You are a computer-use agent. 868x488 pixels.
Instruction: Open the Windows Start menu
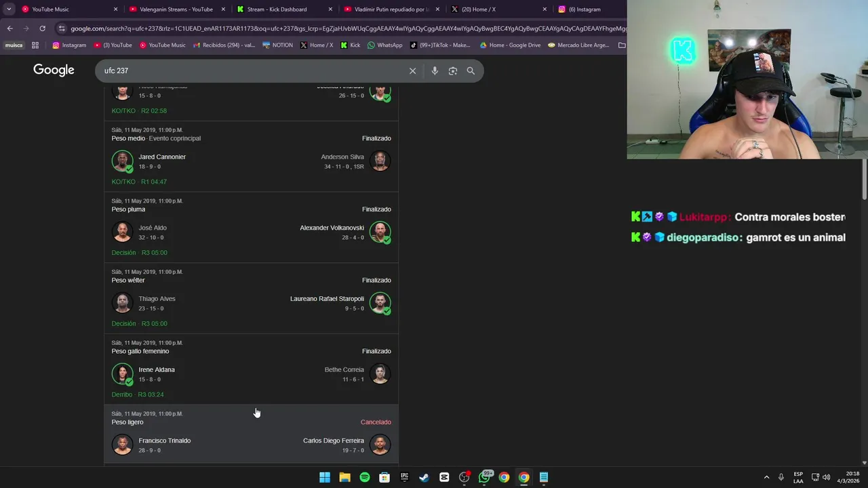pos(325,477)
